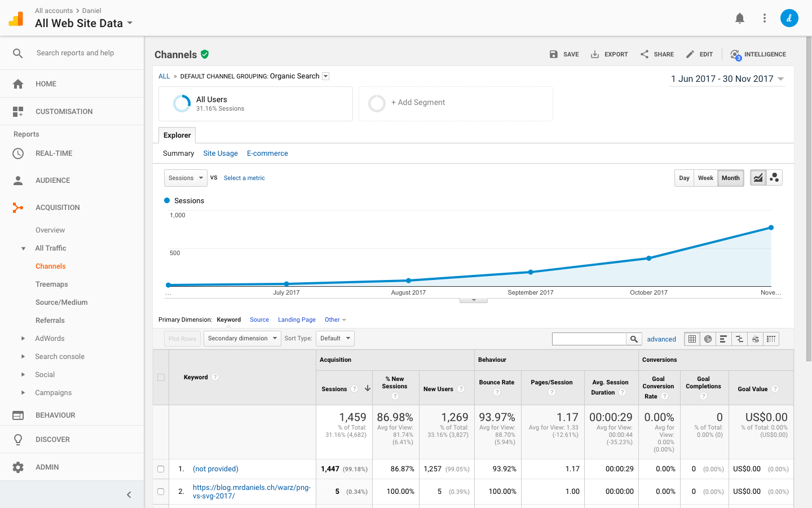Switch to the E-commerce tab

point(267,154)
